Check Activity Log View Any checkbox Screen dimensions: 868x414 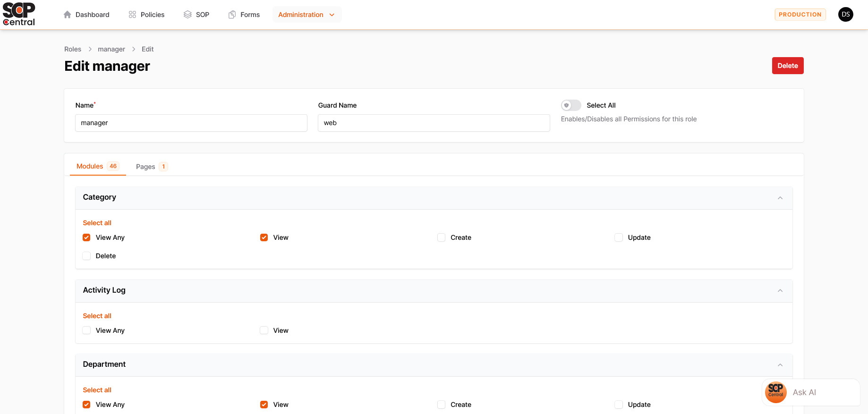pos(86,330)
